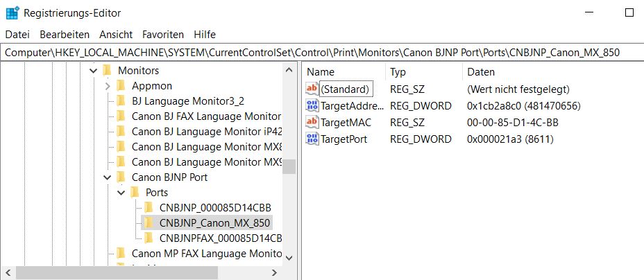Click folder icon of CNBJNP_000085D14CBB key

[x=149, y=207]
